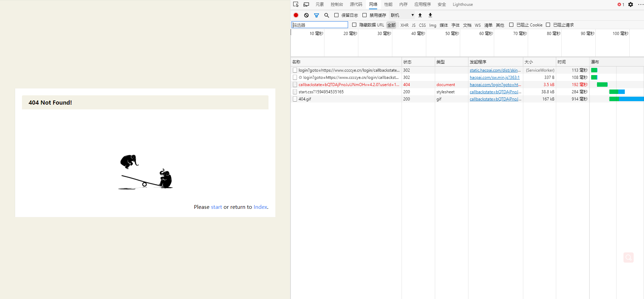The image size is (644, 299).
Task: Click the import HAR upload arrow
Action: tap(420, 15)
